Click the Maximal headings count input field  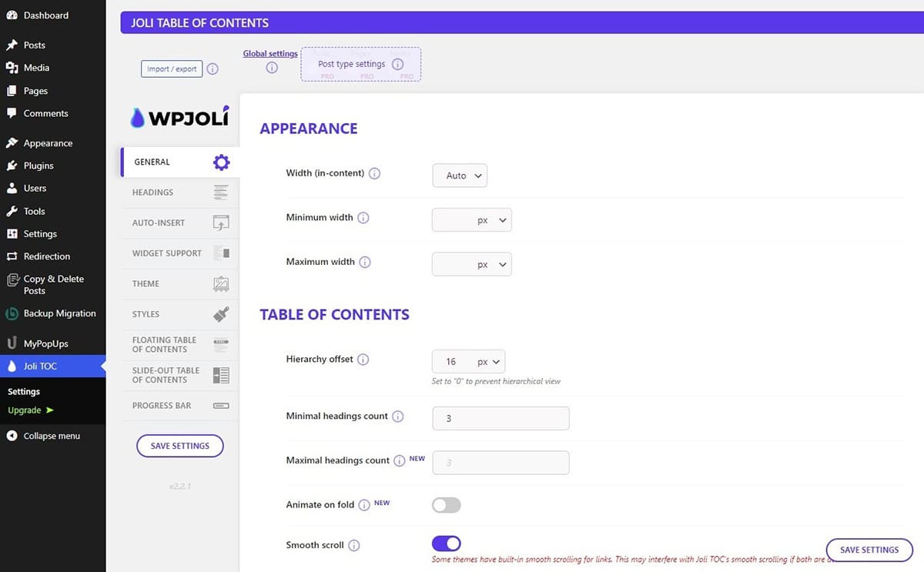(501, 463)
